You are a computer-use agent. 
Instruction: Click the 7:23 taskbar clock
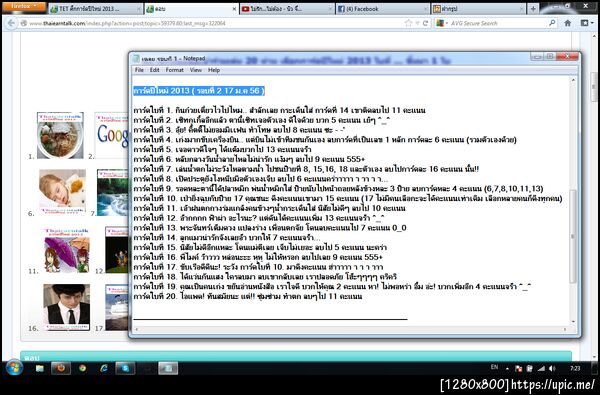(575, 368)
